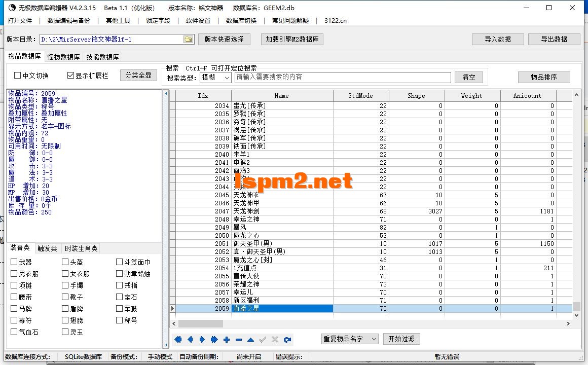Switch to 时装生肖类 tab
The width and height of the screenshot is (588, 365).
[x=81, y=248]
